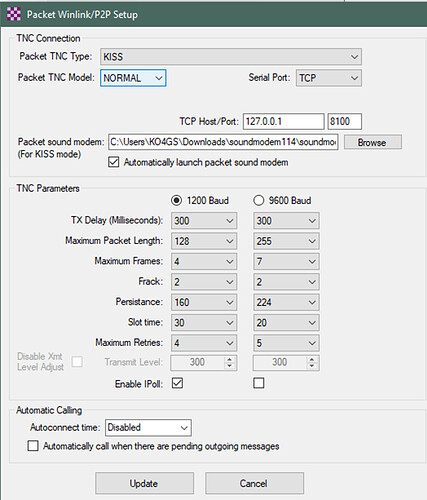Click the TCP host field 127.0.0.1
Image resolution: width=427 pixels, height=500 pixels.
(x=283, y=121)
